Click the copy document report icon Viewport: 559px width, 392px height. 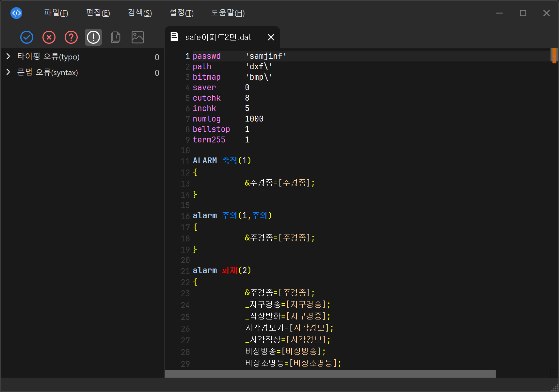[116, 37]
